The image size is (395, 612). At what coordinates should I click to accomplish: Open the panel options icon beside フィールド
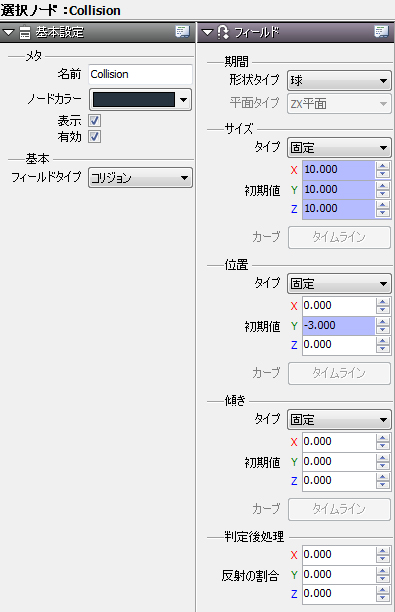click(381, 32)
